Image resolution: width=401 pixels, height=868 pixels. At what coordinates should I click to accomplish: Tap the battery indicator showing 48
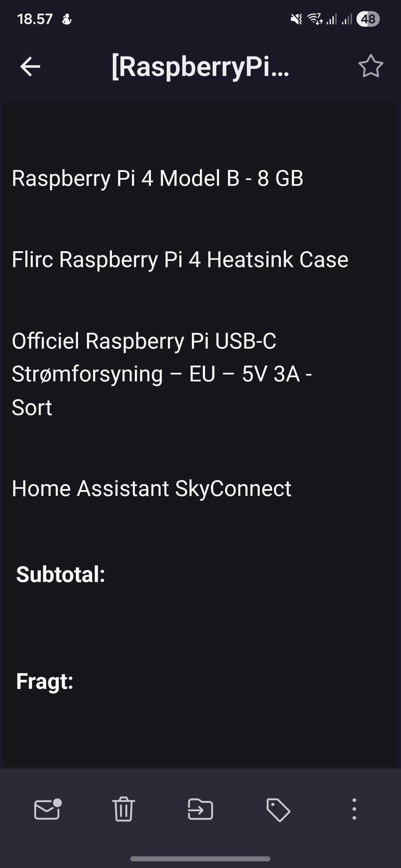[368, 19]
